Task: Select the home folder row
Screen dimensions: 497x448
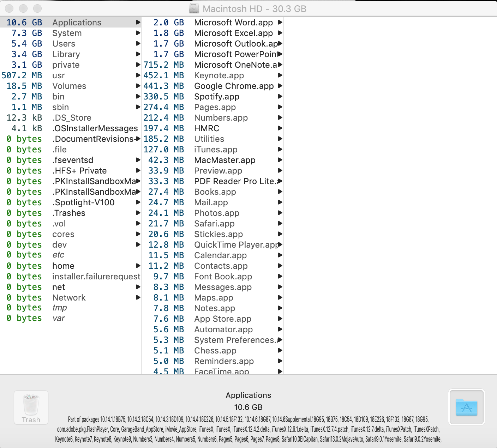Action: 71,266
